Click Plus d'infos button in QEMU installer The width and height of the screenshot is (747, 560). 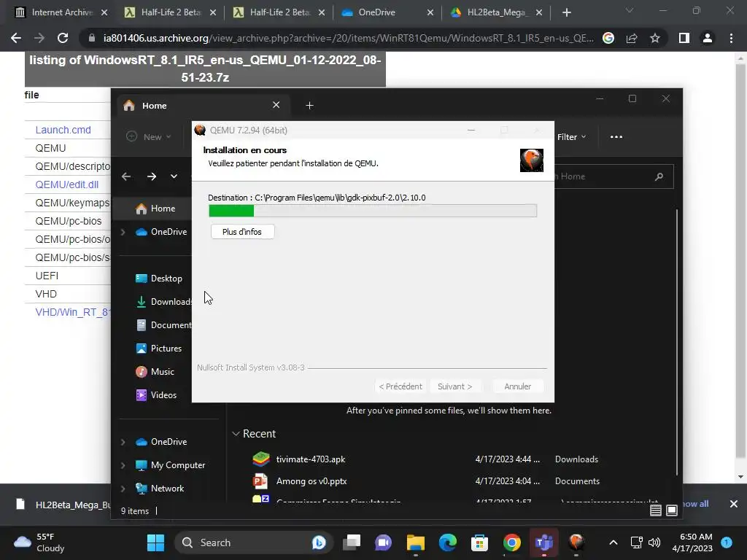242,232
